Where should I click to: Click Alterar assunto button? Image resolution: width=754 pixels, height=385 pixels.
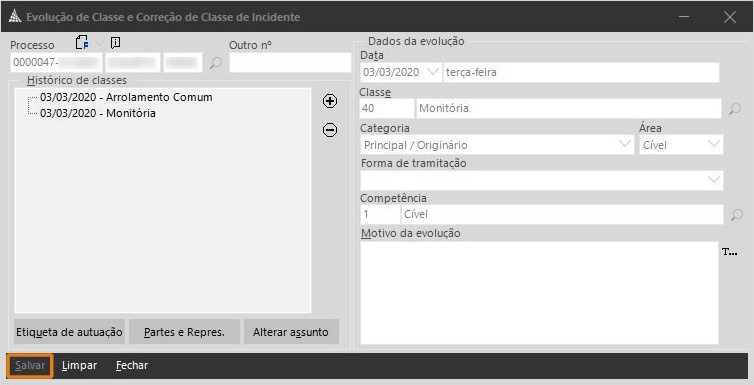point(291,332)
